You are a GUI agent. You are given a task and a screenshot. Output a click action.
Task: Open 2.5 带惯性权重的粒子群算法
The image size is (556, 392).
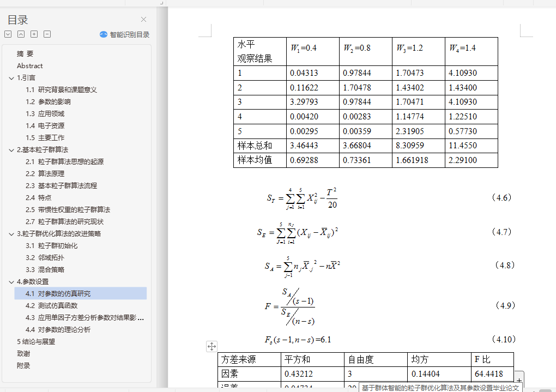click(68, 210)
